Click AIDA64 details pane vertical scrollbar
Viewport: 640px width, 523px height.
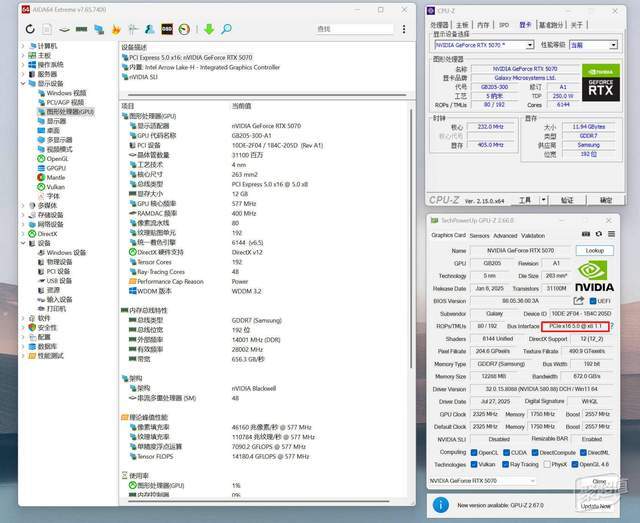tap(411, 238)
